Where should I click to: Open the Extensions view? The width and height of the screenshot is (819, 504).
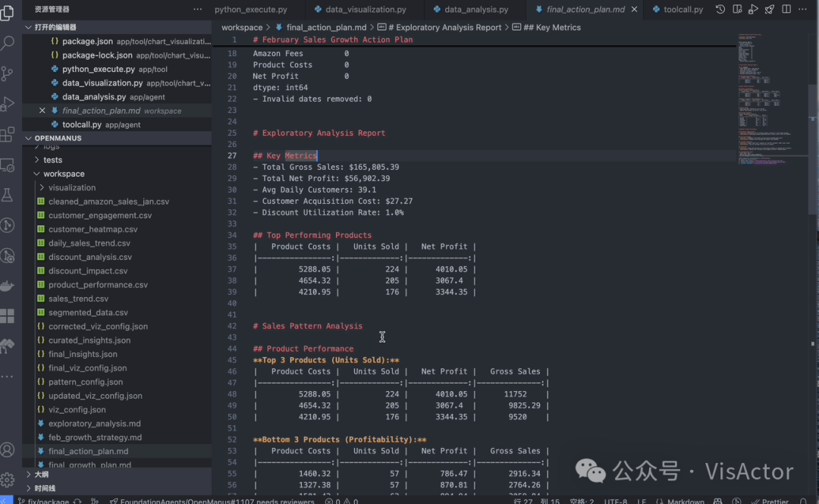coord(8,135)
